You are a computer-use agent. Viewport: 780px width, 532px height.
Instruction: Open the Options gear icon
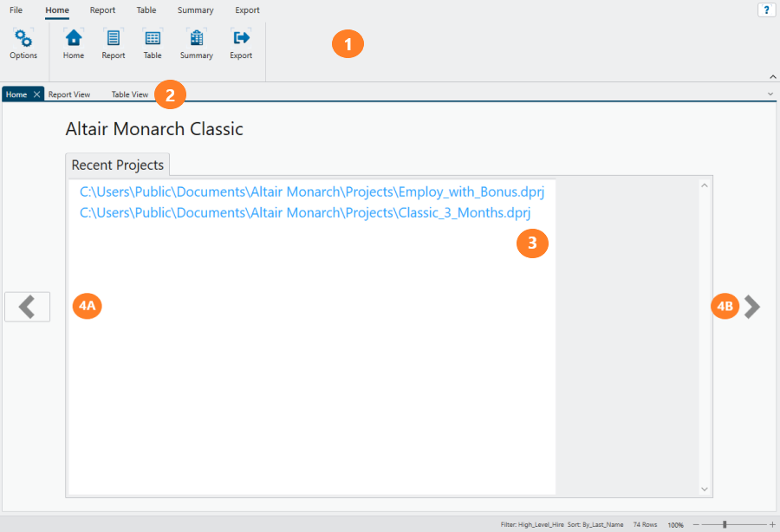(x=23, y=38)
